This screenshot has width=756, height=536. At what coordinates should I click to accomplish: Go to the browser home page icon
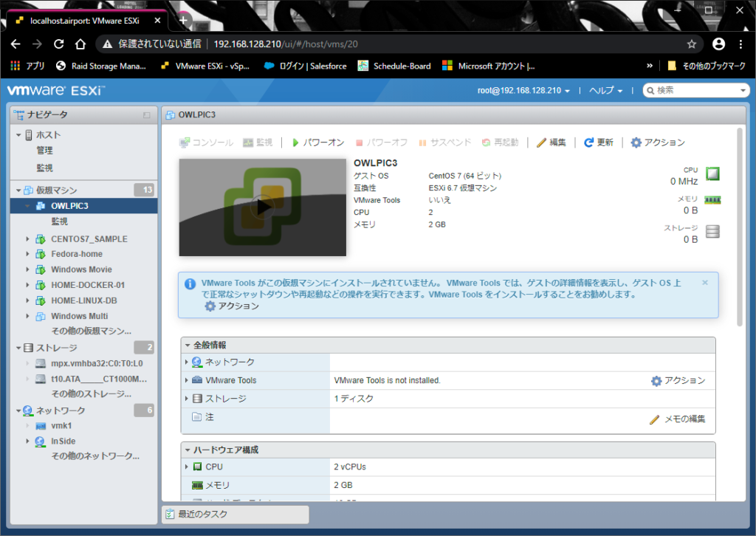80,44
